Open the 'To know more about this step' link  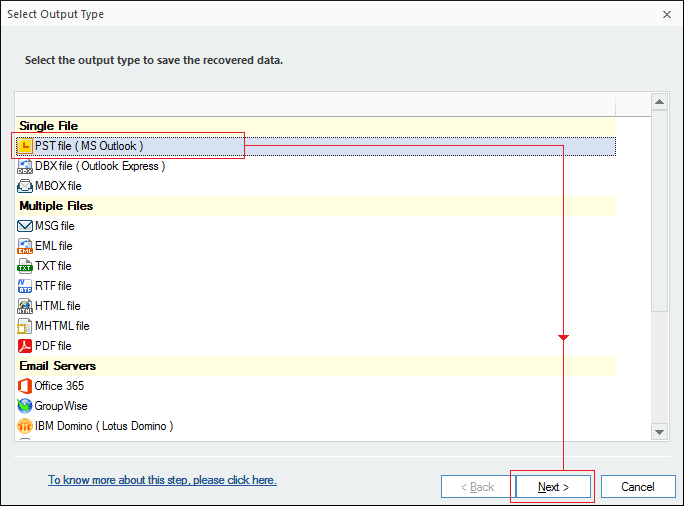[x=162, y=480]
